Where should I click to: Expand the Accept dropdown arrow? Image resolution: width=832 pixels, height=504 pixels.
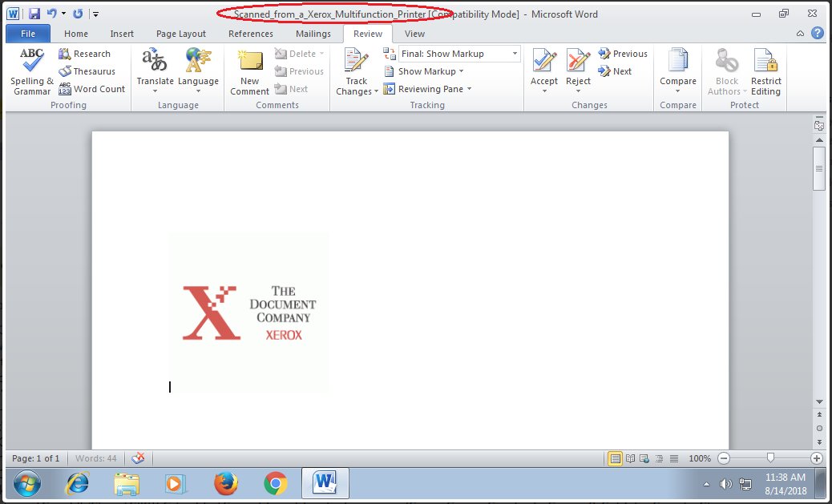coord(544,91)
